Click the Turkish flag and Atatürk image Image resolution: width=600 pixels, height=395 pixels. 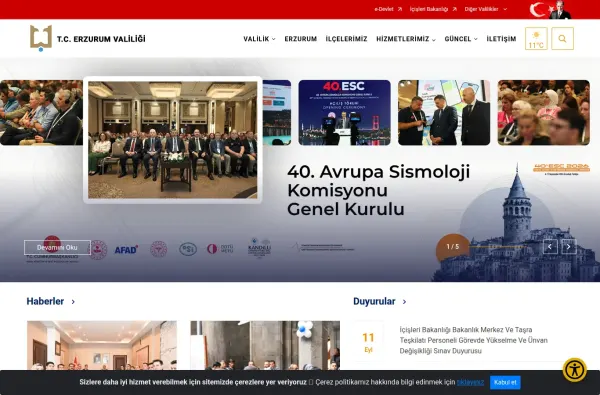[550, 9]
